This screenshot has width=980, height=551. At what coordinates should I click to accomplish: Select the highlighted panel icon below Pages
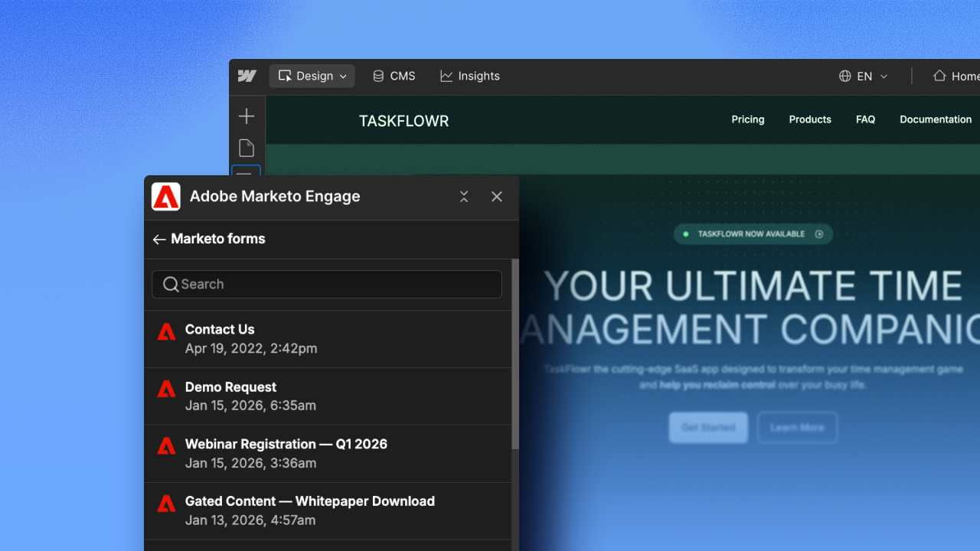point(247,176)
